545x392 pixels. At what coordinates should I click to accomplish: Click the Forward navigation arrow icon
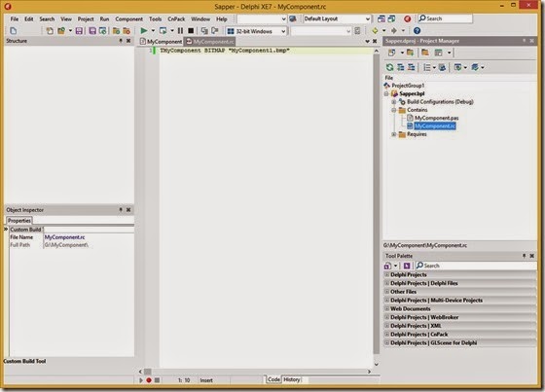[x=394, y=31]
